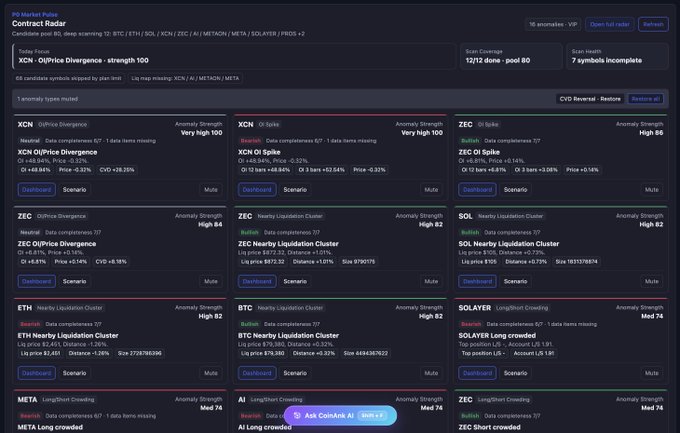Click the Account L/S 1.91 chip on SOLAYER card
Viewport: 680px width, 433px height.
pyautogui.click(x=534, y=353)
